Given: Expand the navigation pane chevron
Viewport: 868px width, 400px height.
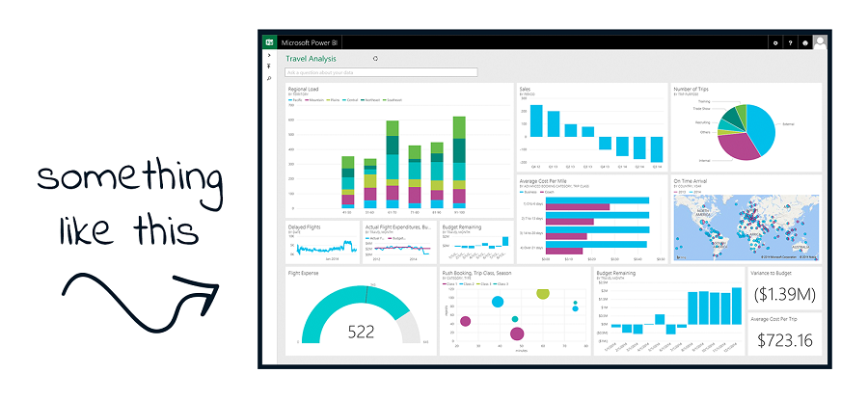Looking at the screenshot, I should point(269,55).
